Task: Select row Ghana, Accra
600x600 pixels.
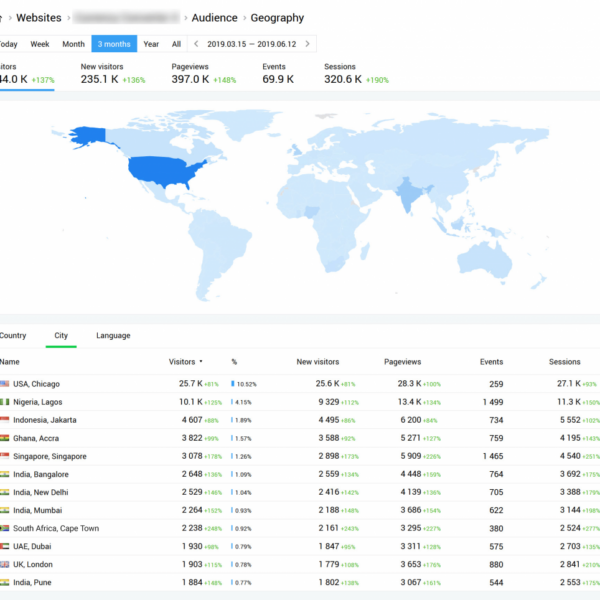Action: 300,438
